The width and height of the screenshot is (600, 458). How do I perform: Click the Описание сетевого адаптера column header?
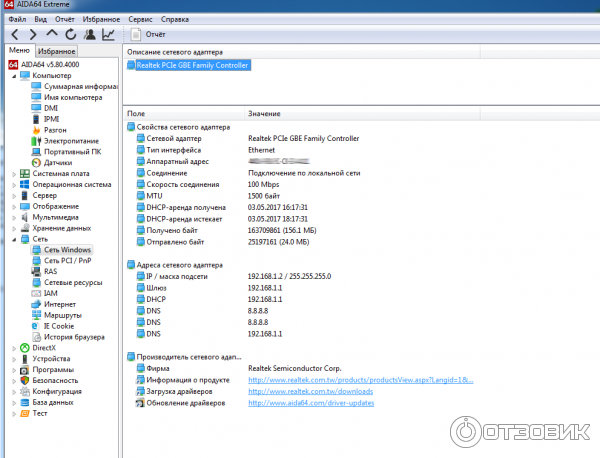(x=302, y=52)
